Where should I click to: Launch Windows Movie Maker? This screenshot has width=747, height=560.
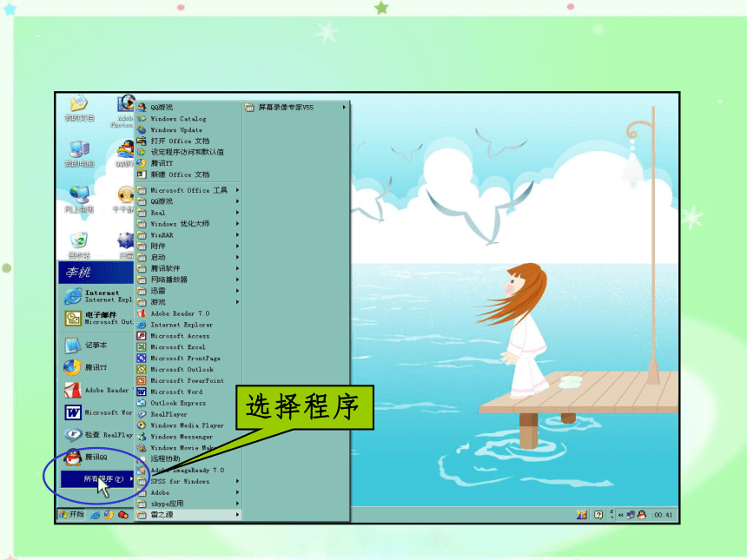[x=175, y=448]
